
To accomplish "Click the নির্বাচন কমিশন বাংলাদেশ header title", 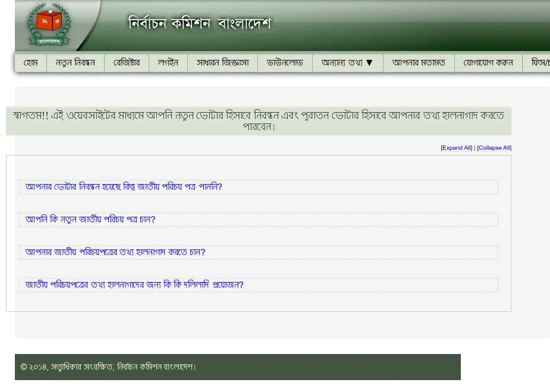I will 200,24.
